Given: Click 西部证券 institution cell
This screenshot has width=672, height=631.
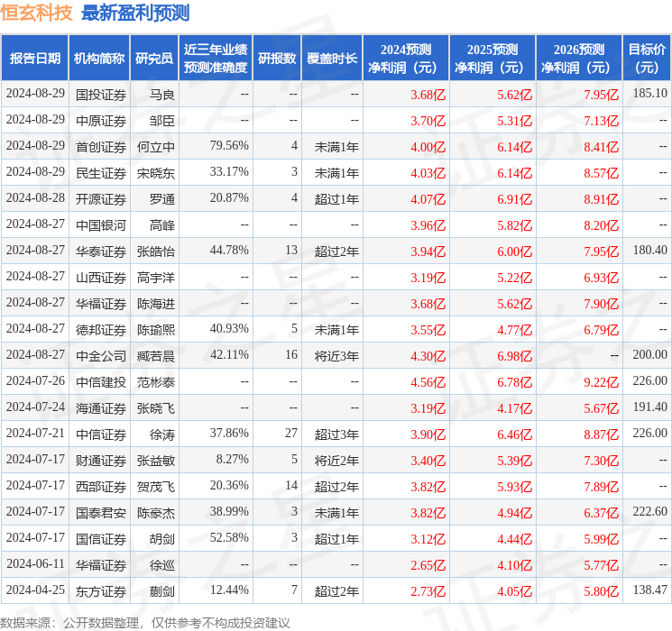Looking at the screenshot, I should click(x=101, y=487).
